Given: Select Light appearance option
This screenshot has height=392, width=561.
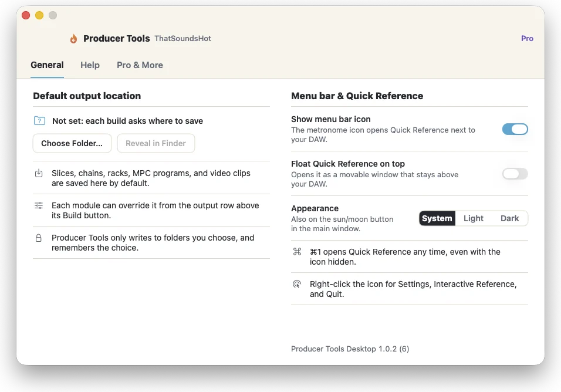Looking at the screenshot, I should click(474, 218).
